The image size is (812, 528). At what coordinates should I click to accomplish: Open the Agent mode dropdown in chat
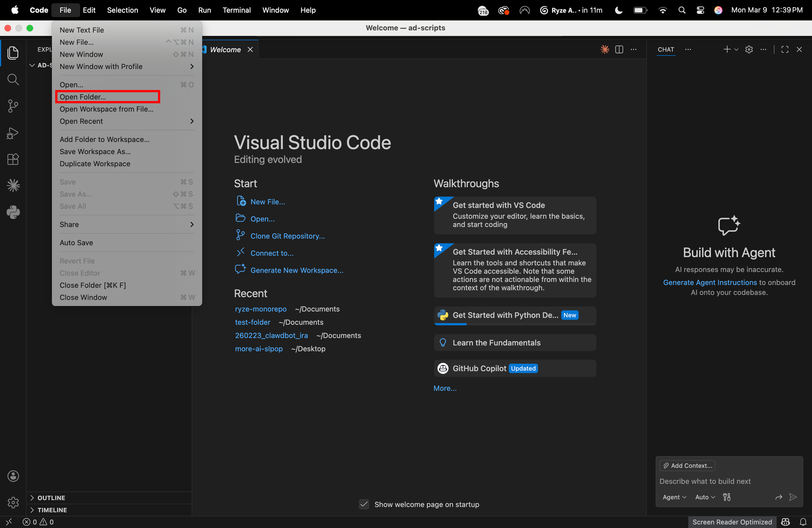pyautogui.click(x=674, y=497)
